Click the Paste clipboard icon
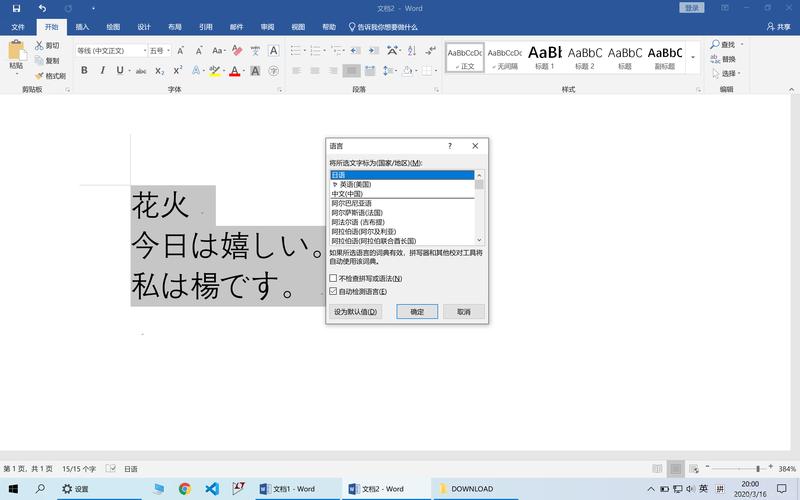This screenshot has width=800, height=500. coord(16,51)
